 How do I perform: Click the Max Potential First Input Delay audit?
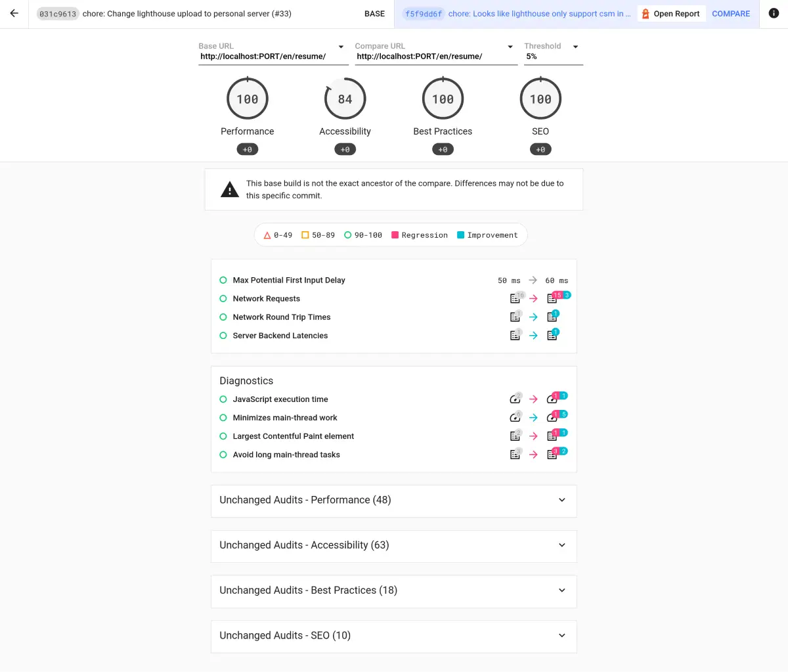(289, 280)
